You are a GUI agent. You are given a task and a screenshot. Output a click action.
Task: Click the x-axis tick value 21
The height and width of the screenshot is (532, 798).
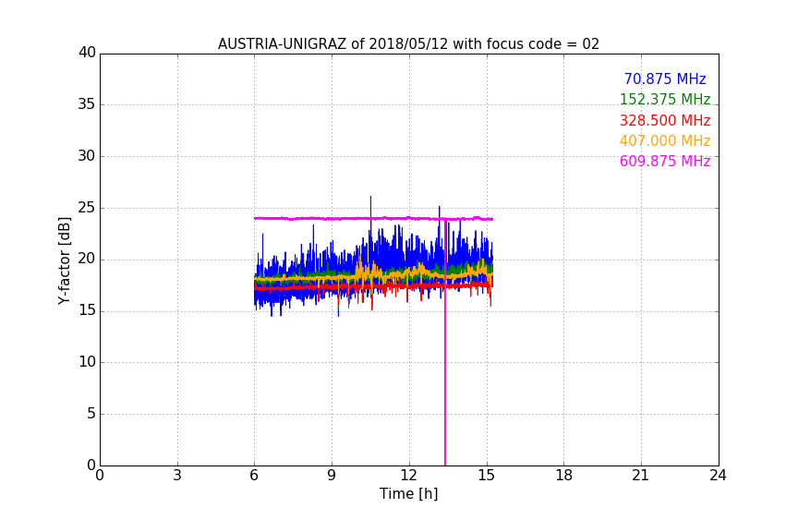[641, 476]
